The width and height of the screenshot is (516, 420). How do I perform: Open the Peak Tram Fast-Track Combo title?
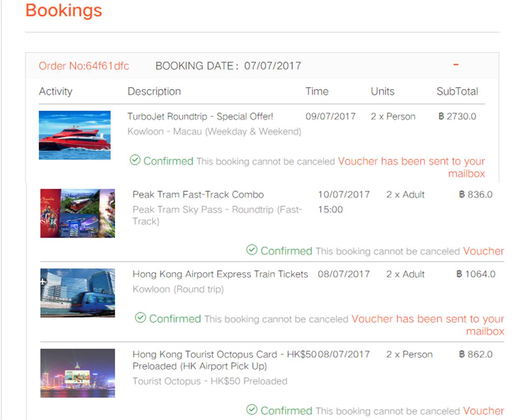(198, 195)
